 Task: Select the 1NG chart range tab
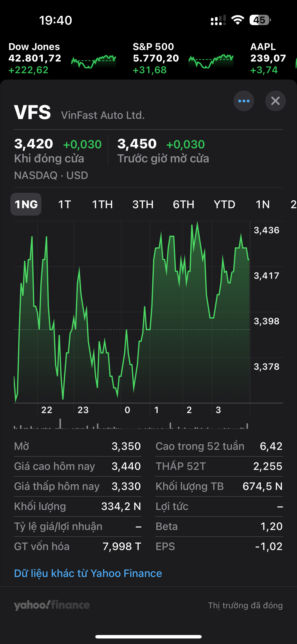pos(26,204)
